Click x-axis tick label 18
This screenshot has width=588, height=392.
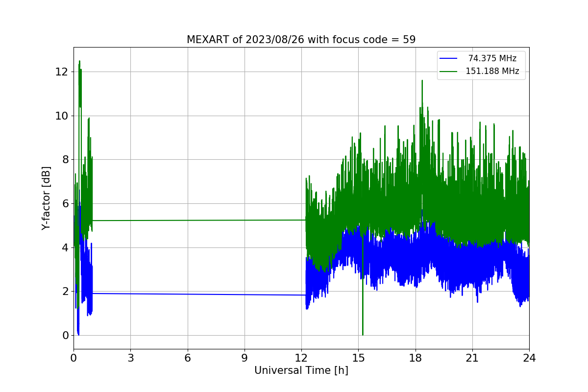(416, 358)
